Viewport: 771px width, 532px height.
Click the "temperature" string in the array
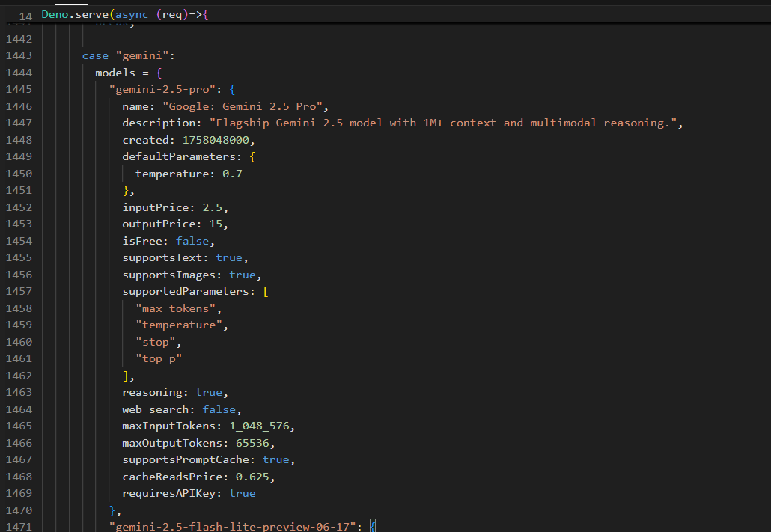[179, 325]
